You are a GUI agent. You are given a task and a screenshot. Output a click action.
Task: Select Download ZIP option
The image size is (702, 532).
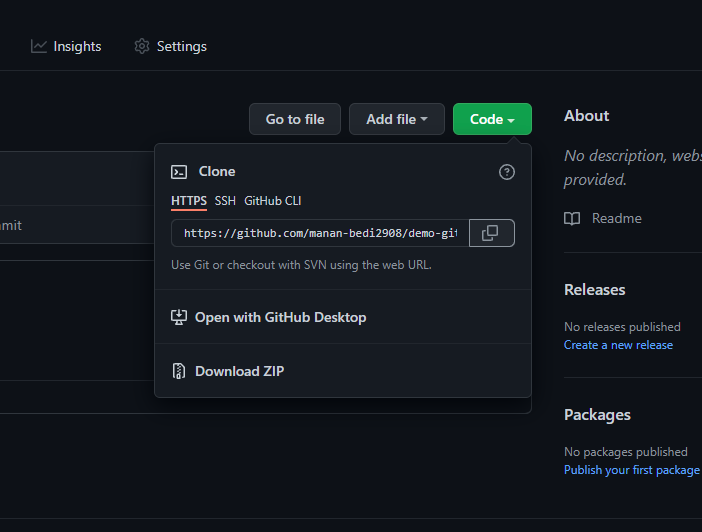point(239,371)
